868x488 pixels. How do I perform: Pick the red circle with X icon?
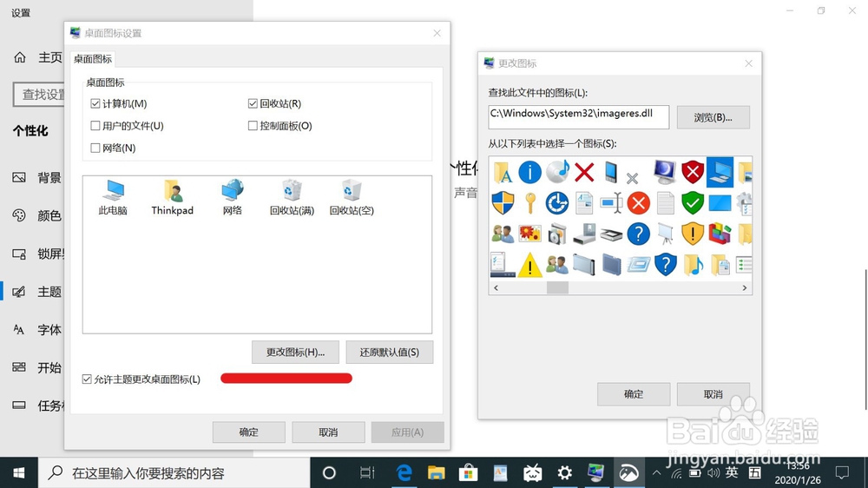click(638, 203)
